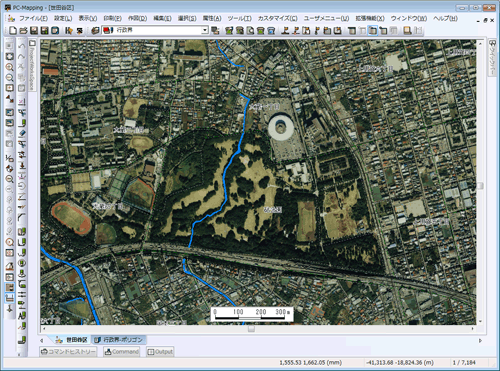Screen dimensions: 500x371
Task: Click the Command button
Action: click(121, 352)
